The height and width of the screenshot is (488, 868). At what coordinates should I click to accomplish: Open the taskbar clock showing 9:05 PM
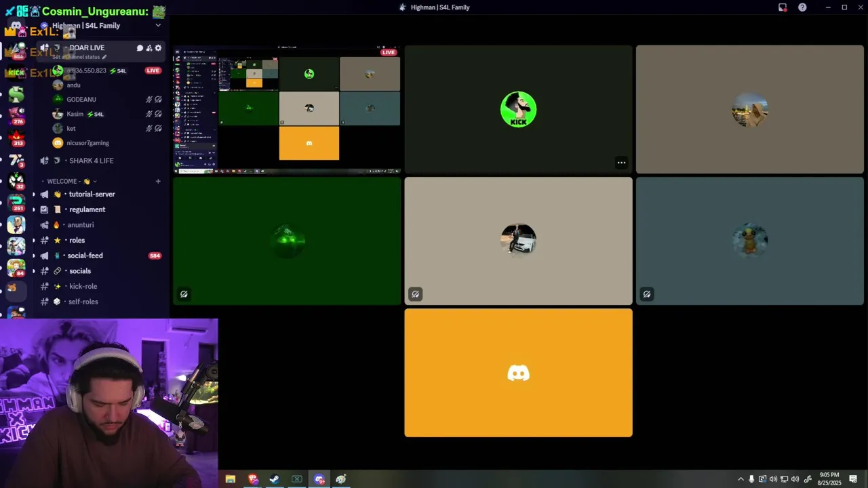click(829, 479)
